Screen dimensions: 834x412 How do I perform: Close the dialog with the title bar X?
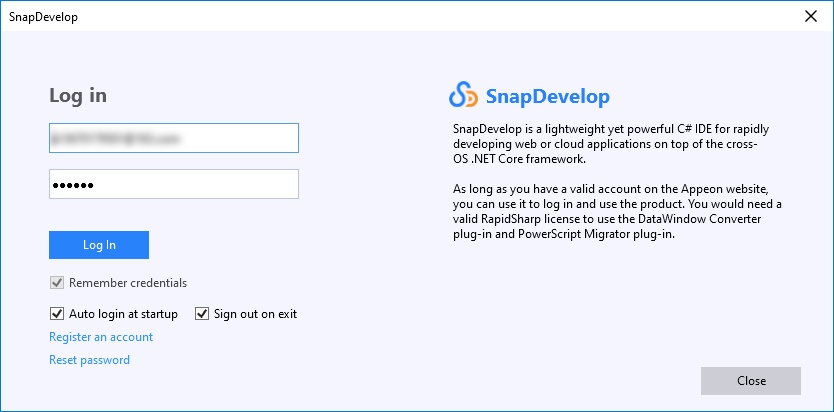810,16
